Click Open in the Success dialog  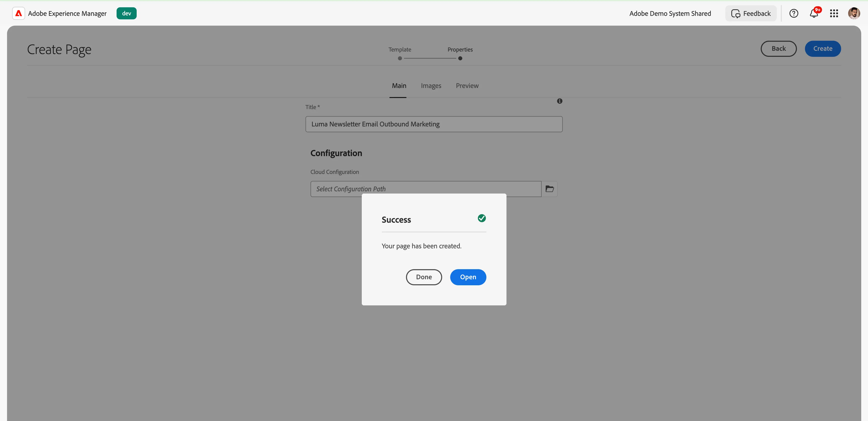click(468, 277)
